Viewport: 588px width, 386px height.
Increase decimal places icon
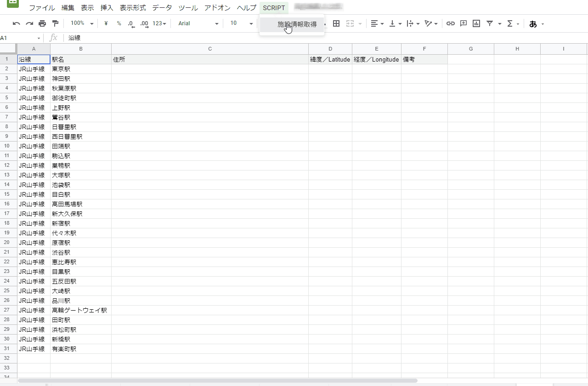(144, 23)
